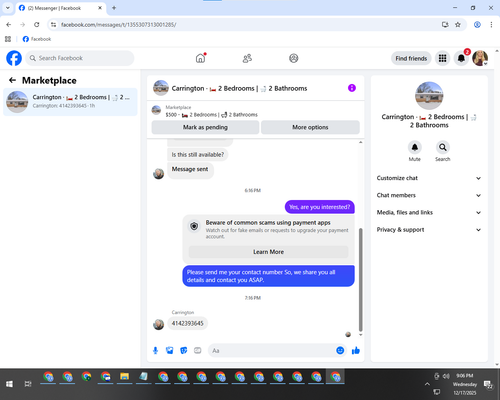
Task: Record a voice clip with microphone icon
Action: pos(155,350)
